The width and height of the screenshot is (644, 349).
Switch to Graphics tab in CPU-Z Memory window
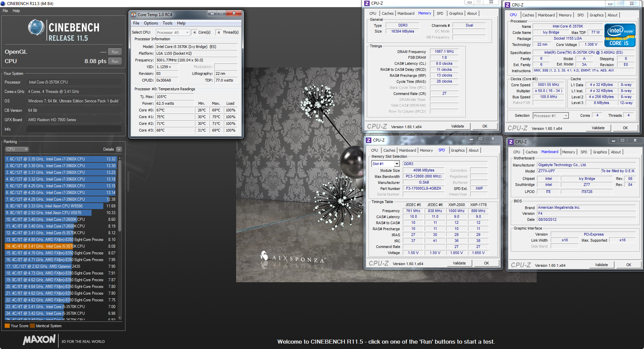tap(456, 13)
